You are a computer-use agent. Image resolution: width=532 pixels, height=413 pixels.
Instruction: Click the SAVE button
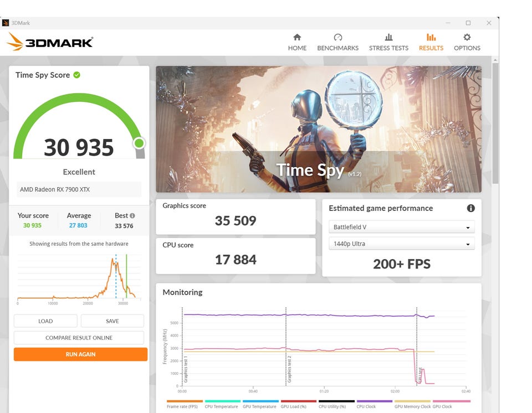tap(112, 321)
